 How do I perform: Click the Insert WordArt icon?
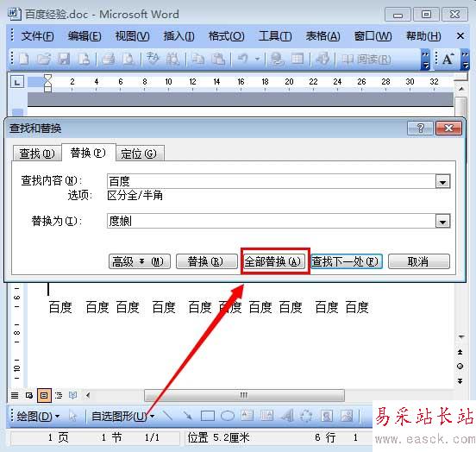point(287,416)
